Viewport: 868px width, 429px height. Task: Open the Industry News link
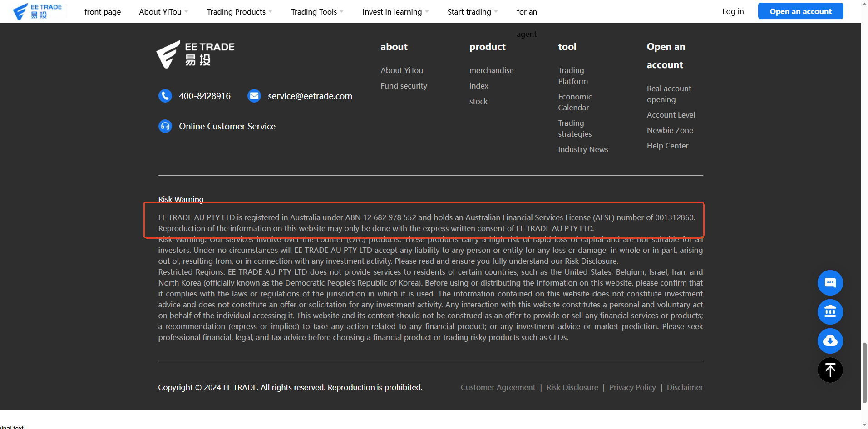583,149
